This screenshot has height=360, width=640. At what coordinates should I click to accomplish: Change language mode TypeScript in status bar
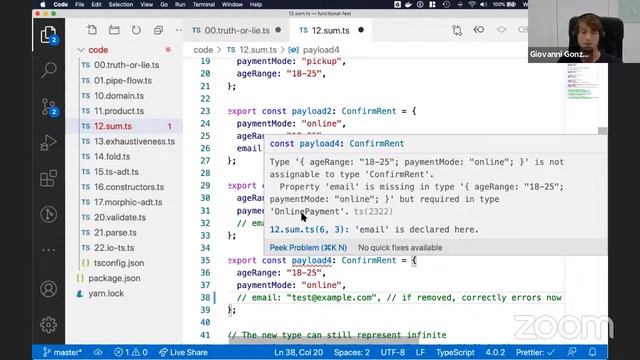tap(455, 352)
